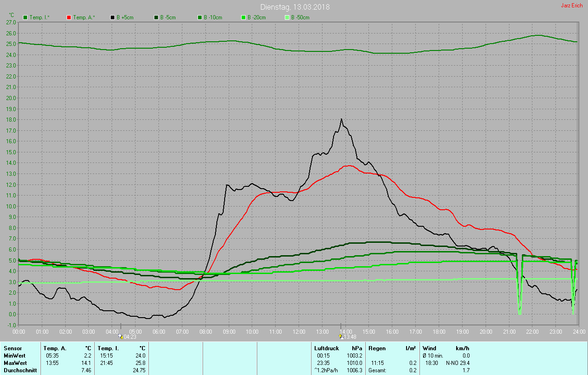Select the pressure minimum time "00:15"
The width and height of the screenshot is (588, 375).
point(323,356)
